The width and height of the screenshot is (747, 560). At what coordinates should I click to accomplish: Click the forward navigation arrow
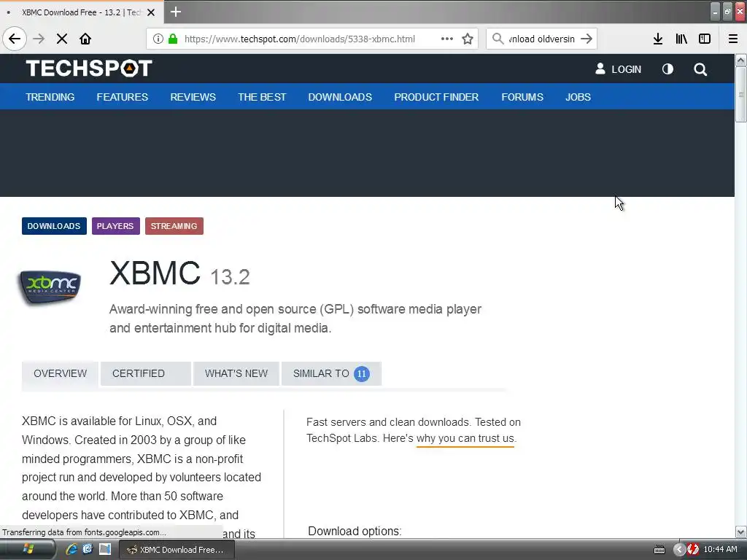point(39,39)
